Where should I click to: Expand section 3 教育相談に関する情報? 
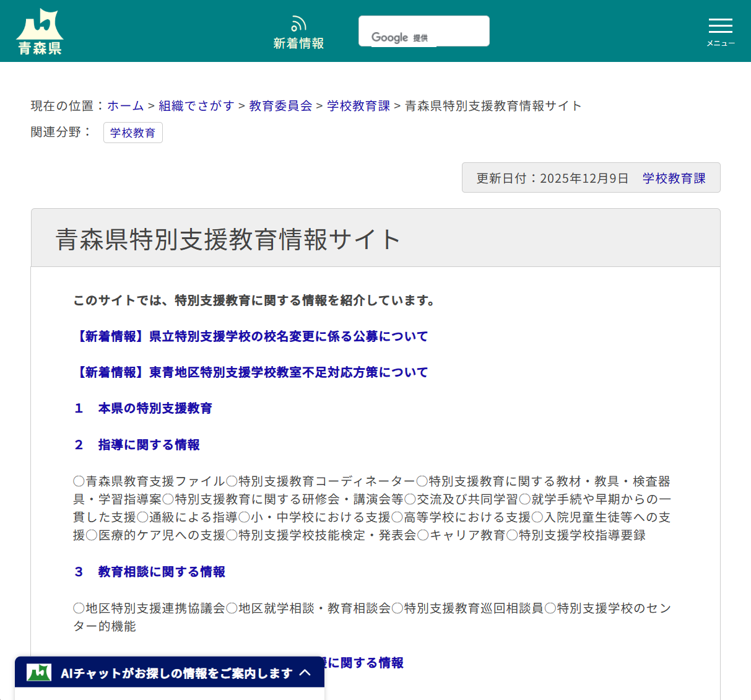(x=161, y=572)
